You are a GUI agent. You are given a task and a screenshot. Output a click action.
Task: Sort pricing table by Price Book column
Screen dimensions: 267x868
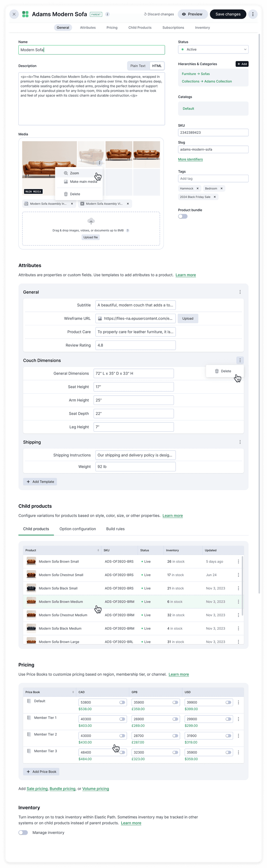pyautogui.click(x=73, y=693)
